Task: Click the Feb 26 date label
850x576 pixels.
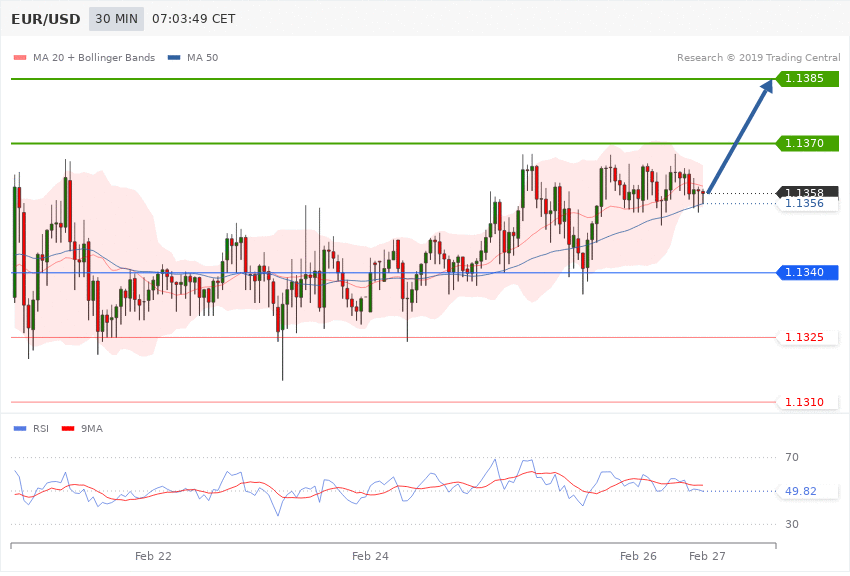Action: (x=638, y=556)
